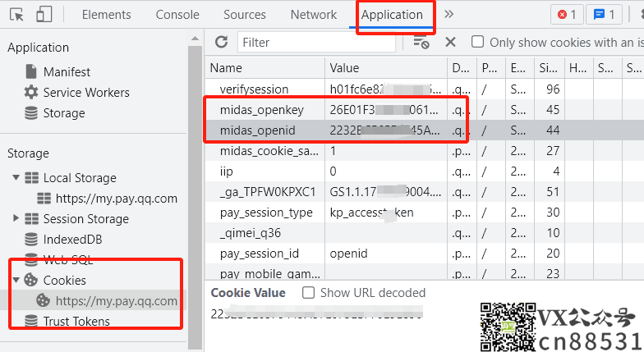Click the inspect element cursor icon
This screenshot has width=644, height=352.
[17, 14]
